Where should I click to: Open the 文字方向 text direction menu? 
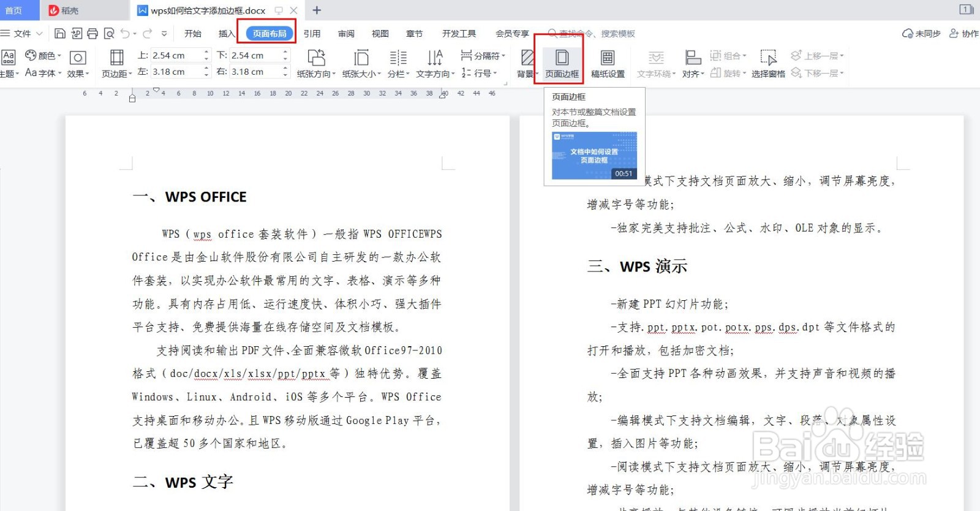point(435,64)
